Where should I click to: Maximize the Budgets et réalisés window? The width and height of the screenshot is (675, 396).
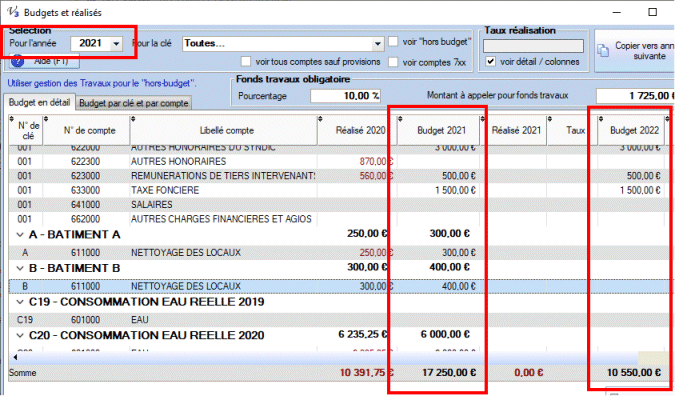[653, 12]
